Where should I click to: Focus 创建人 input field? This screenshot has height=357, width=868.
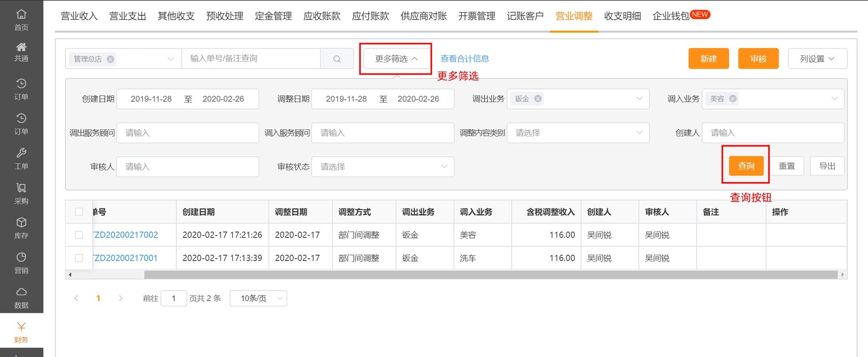773,132
